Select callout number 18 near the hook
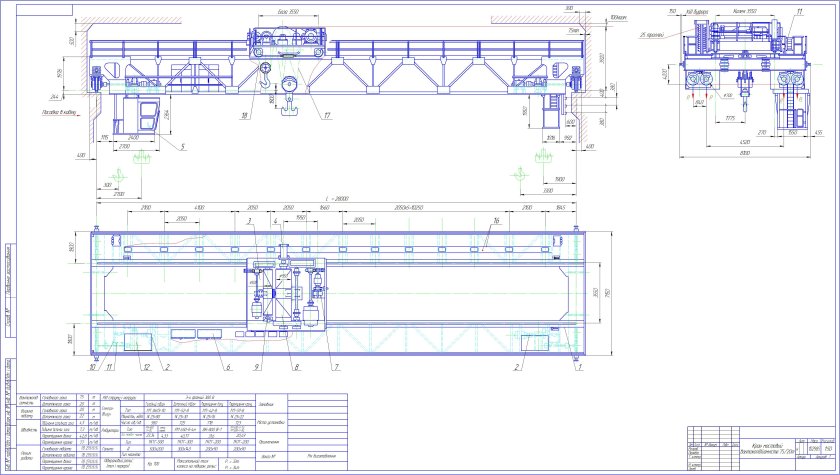The image size is (840, 475). pos(243,117)
